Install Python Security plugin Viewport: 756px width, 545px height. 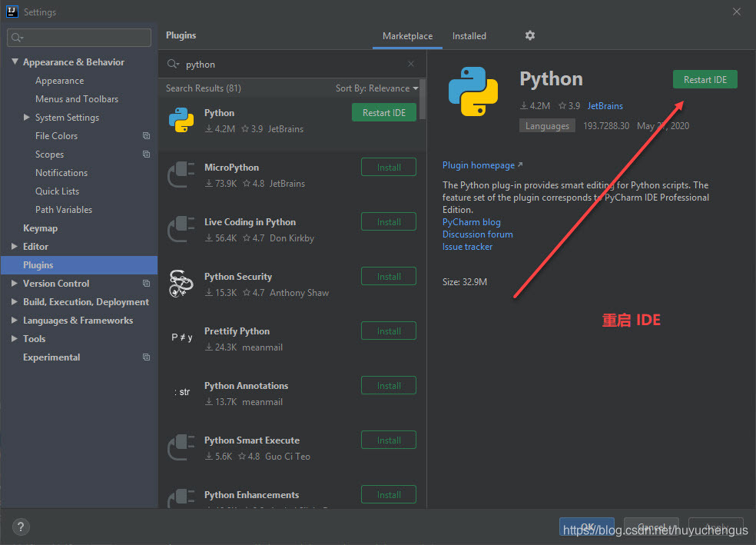(x=389, y=277)
